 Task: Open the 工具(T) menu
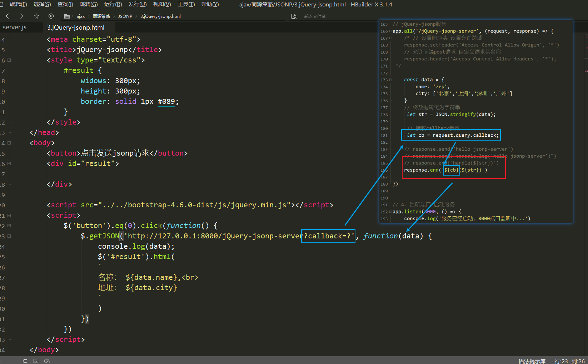click(x=186, y=4)
